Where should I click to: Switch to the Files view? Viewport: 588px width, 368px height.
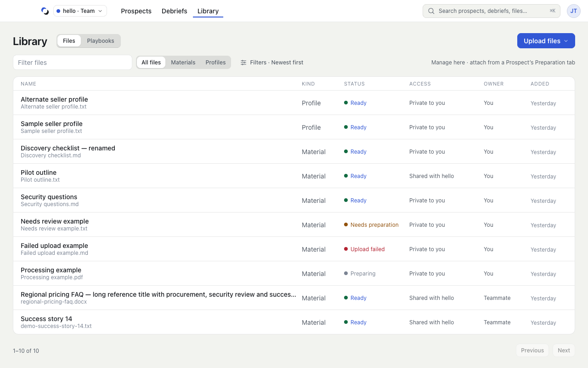pyautogui.click(x=69, y=41)
